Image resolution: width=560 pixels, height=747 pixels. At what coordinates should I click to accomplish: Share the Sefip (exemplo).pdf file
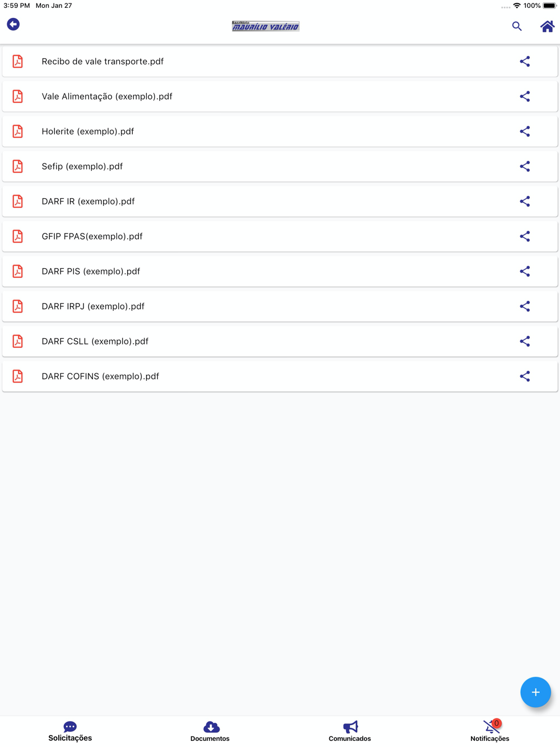point(524,166)
